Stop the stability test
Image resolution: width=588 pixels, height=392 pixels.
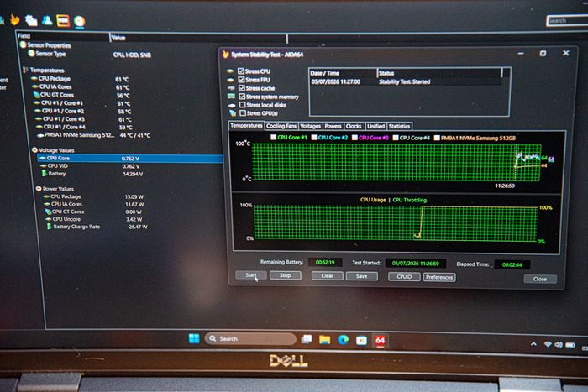285,275
